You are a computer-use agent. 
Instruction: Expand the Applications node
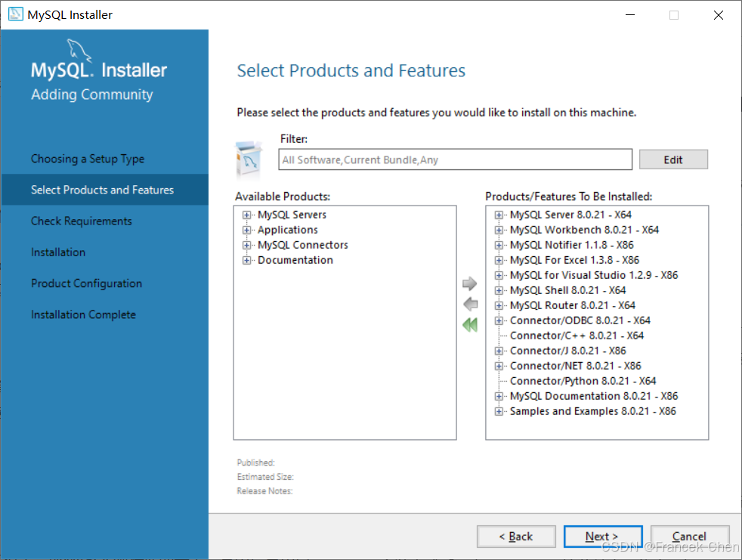(246, 230)
